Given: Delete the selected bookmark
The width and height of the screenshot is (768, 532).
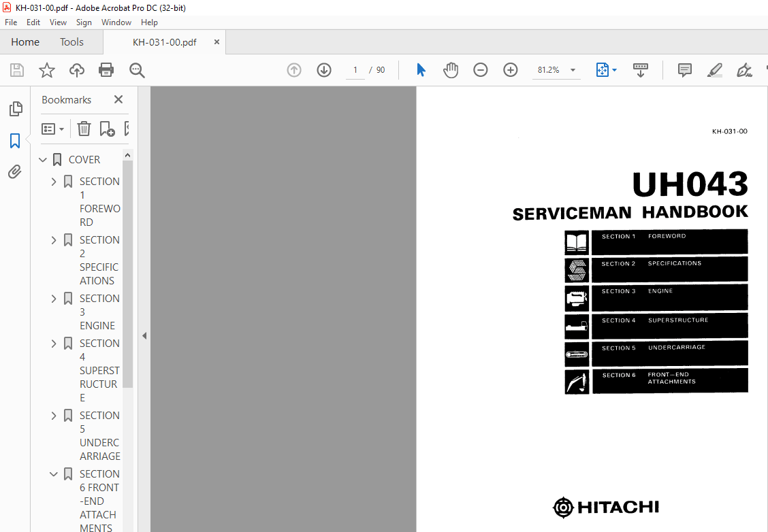Looking at the screenshot, I should coord(83,129).
